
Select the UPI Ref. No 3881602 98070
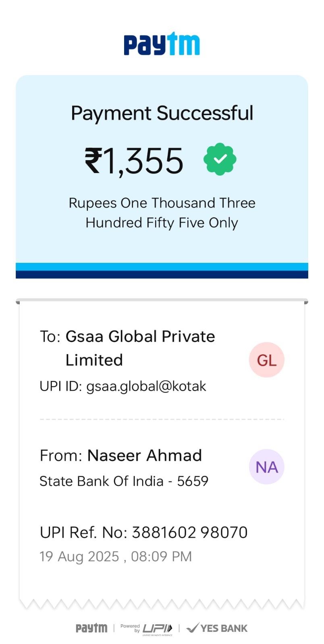click(143, 532)
